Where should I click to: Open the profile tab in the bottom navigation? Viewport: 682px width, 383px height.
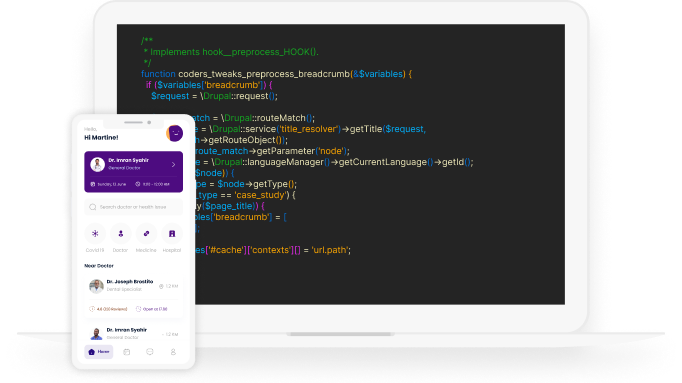pyautogui.click(x=173, y=352)
